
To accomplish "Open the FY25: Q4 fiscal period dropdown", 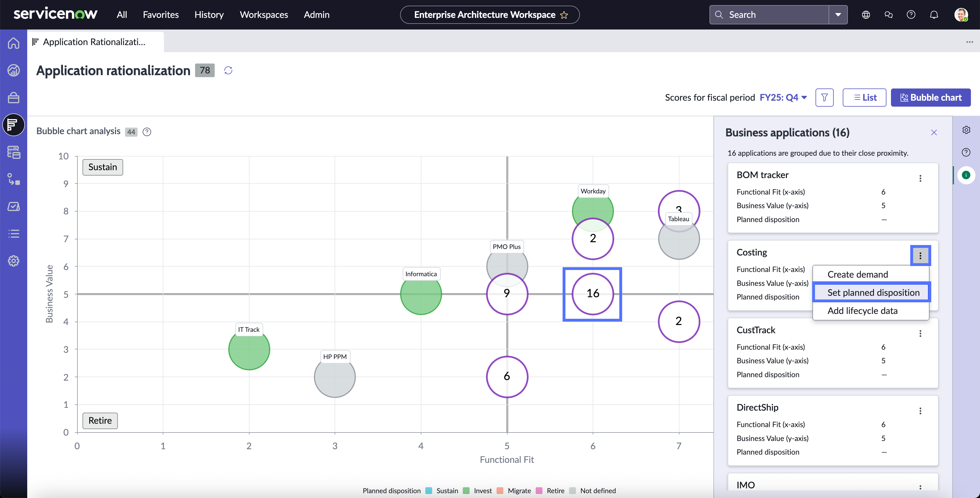I will coord(783,97).
